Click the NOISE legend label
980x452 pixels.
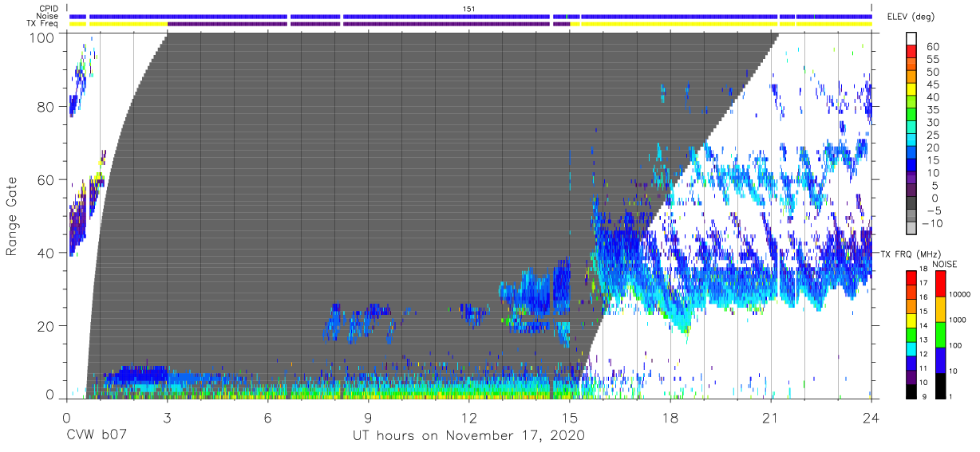[x=944, y=264]
